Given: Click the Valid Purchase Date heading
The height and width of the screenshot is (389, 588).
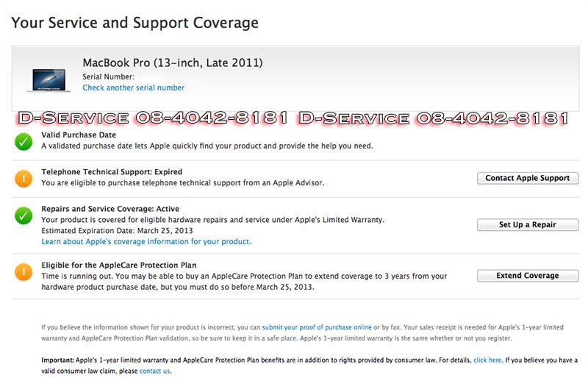Looking at the screenshot, I should coord(79,135).
